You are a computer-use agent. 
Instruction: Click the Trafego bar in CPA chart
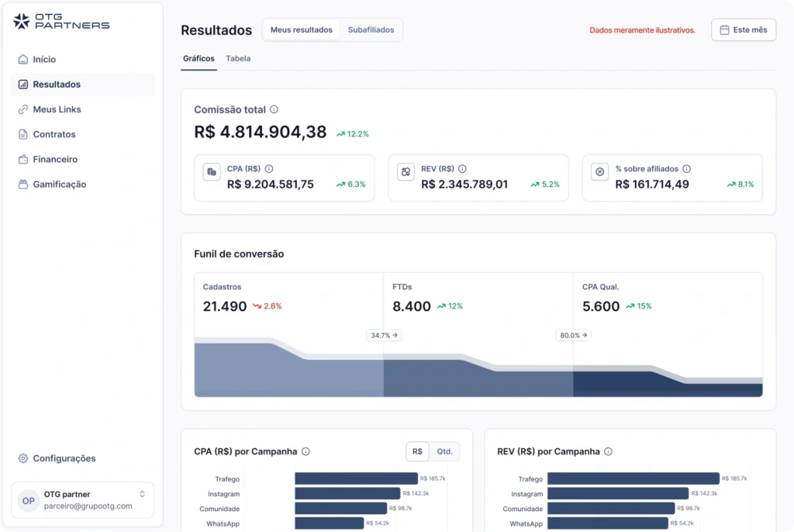click(x=356, y=479)
